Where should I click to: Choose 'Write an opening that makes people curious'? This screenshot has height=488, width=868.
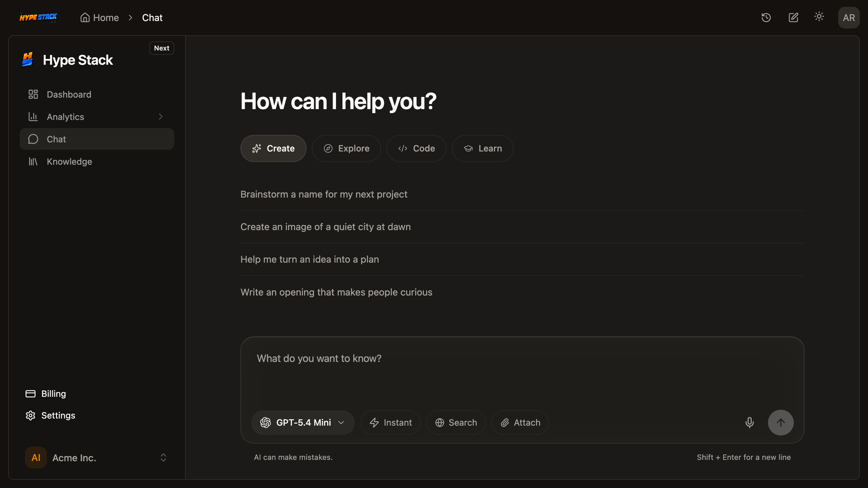point(522,292)
